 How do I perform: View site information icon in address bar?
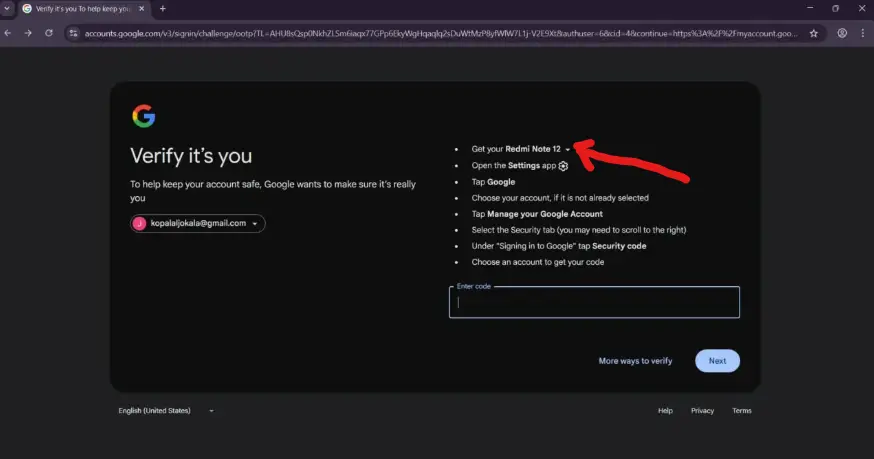point(73,33)
